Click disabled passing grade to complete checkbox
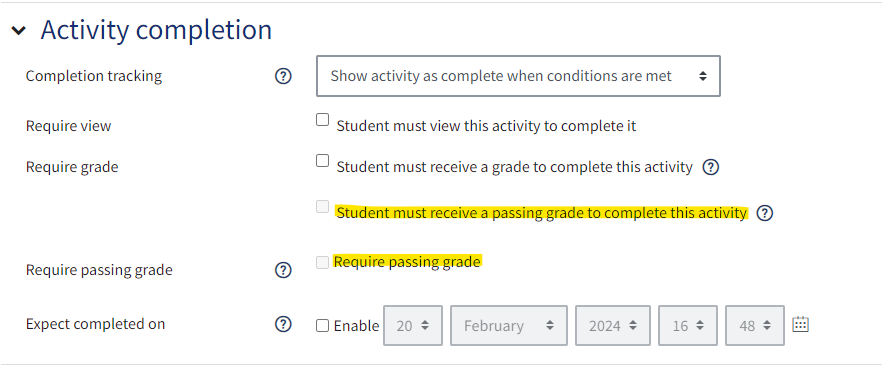Screen dimensions: 882x370 (322, 207)
